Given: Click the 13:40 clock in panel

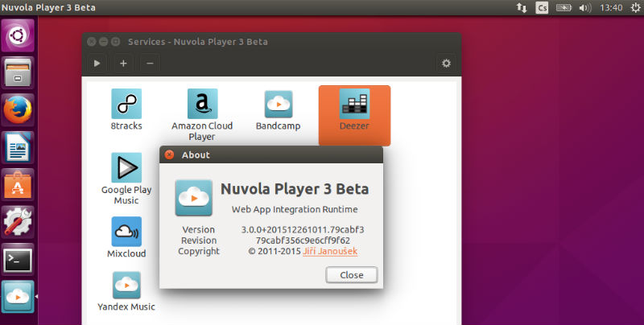Looking at the screenshot, I should [611, 7].
